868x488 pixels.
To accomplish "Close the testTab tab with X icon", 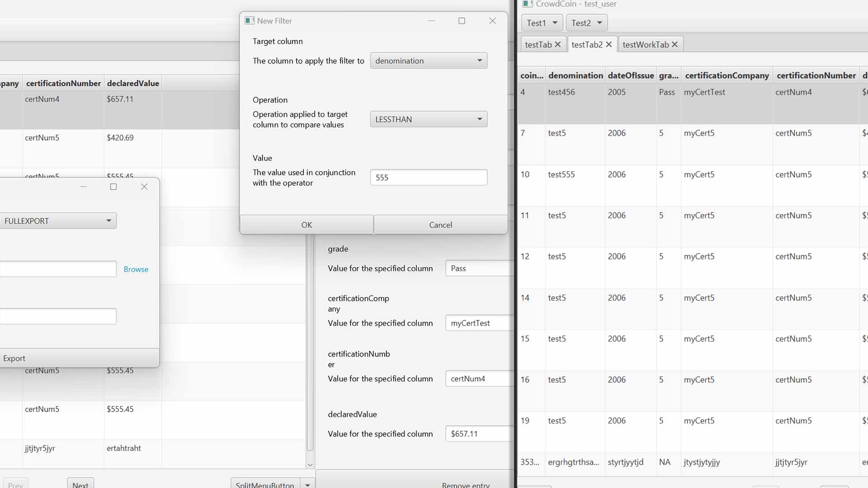I will (x=557, y=44).
